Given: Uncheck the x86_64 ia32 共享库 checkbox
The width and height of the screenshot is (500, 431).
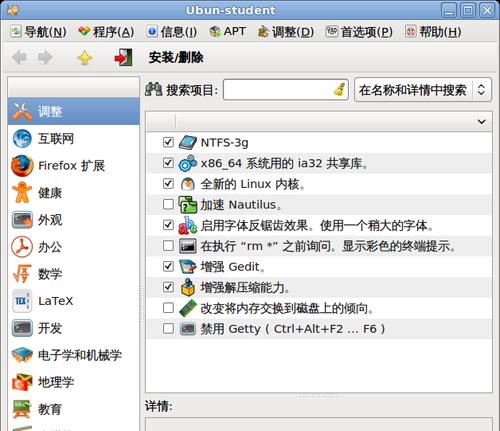Looking at the screenshot, I should point(168,163).
